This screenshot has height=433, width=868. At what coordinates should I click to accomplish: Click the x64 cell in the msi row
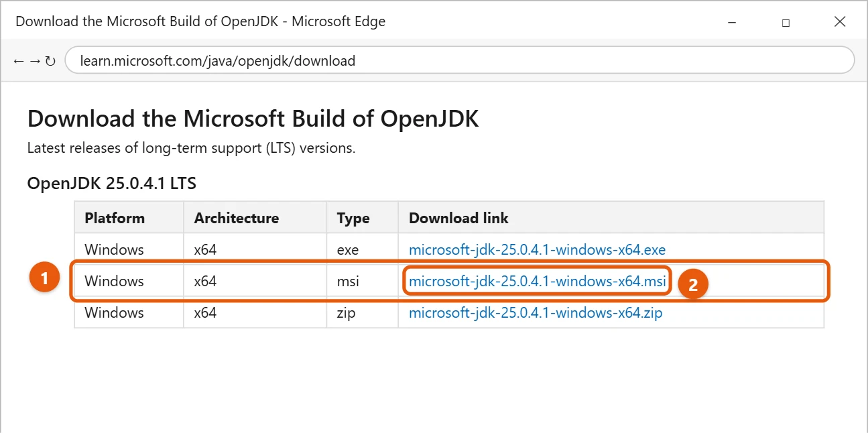(255, 281)
